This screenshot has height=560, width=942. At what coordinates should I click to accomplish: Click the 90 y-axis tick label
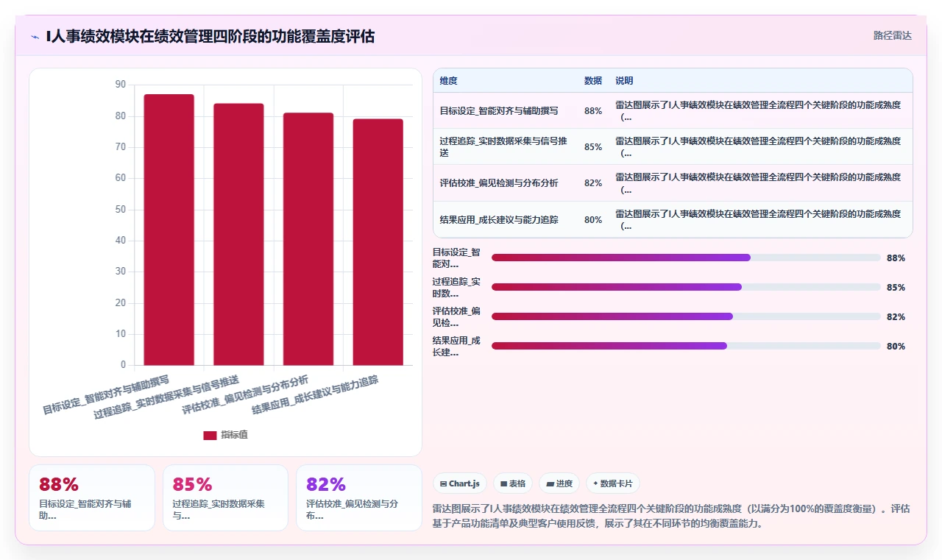(x=120, y=85)
